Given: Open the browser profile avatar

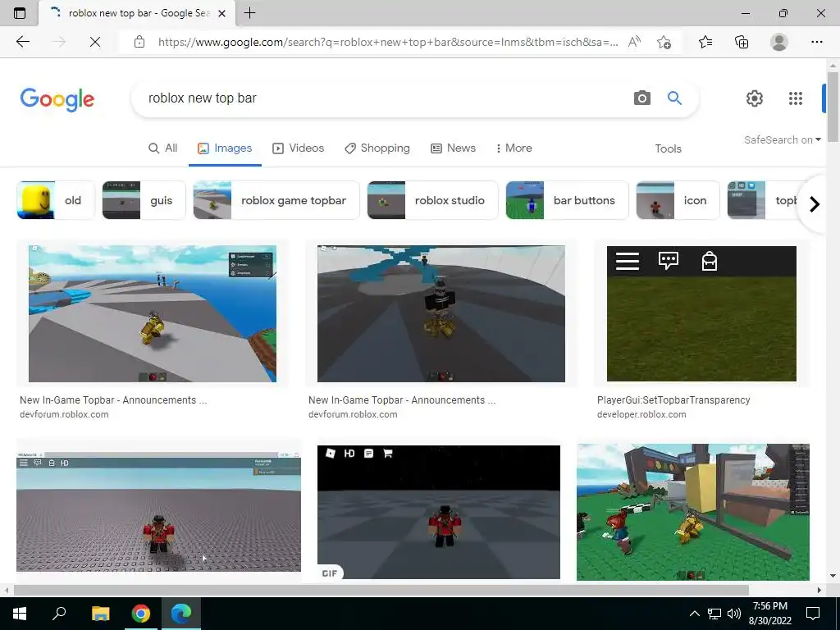Looking at the screenshot, I should click(779, 42).
